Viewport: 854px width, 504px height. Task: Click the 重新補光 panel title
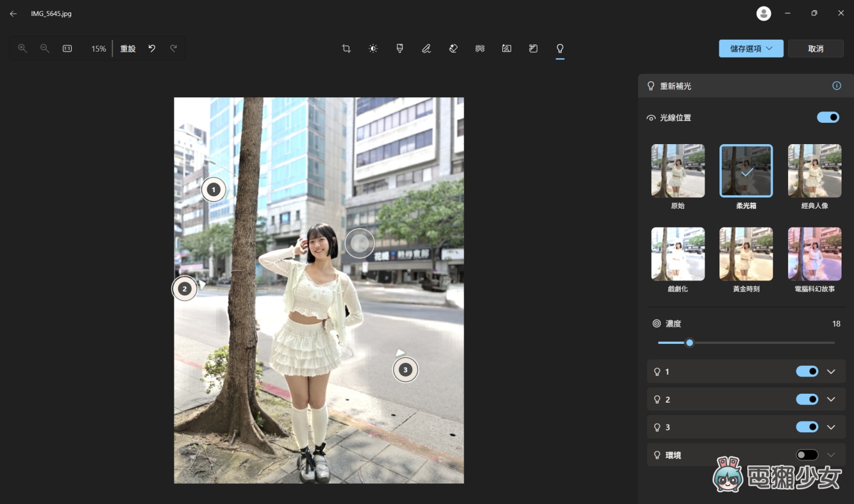coord(675,86)
